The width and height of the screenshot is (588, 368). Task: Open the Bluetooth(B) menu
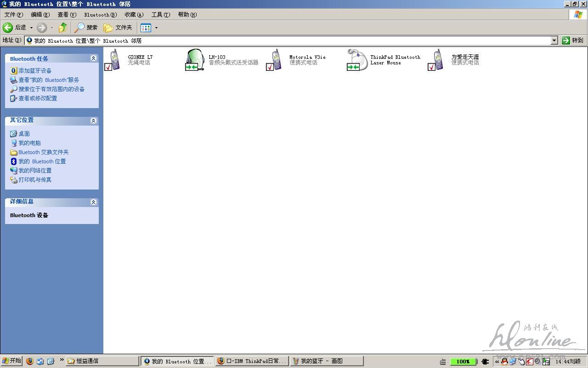100,15
